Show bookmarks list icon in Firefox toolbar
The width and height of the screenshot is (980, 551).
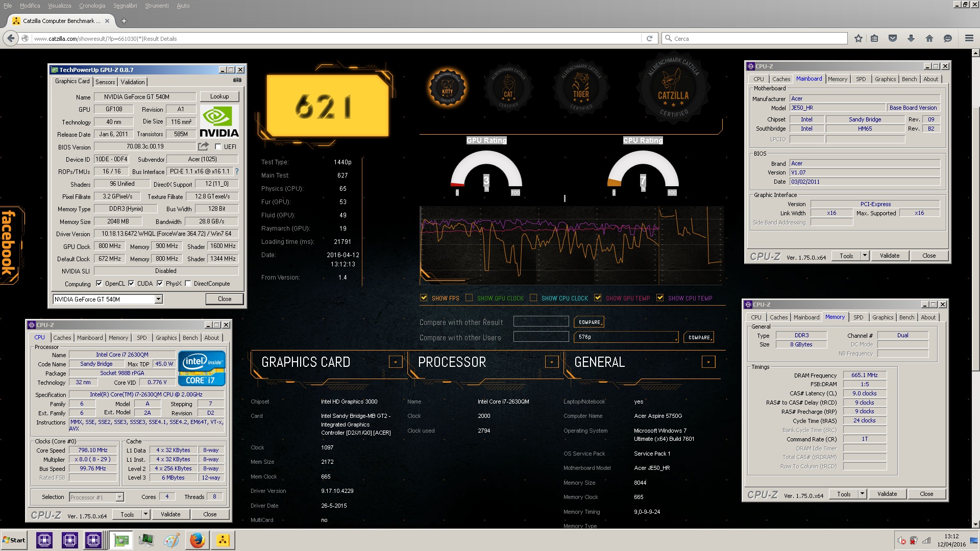point(875,38)
